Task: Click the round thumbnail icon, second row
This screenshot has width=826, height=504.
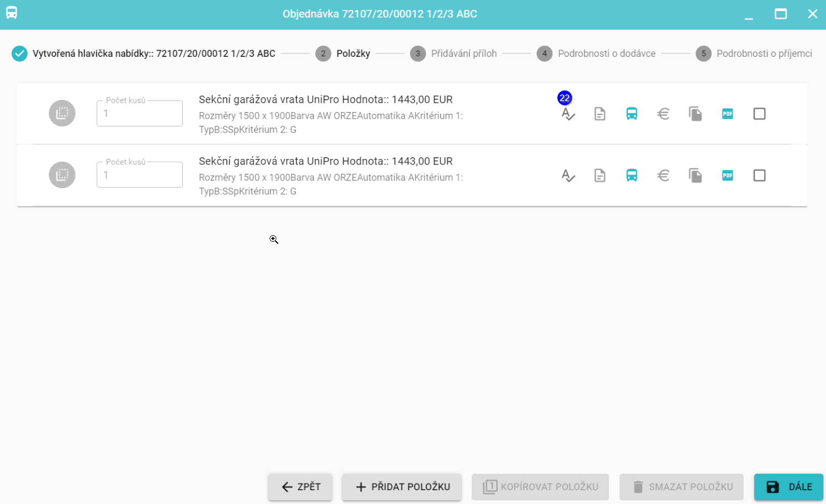Action: point(62,175)
